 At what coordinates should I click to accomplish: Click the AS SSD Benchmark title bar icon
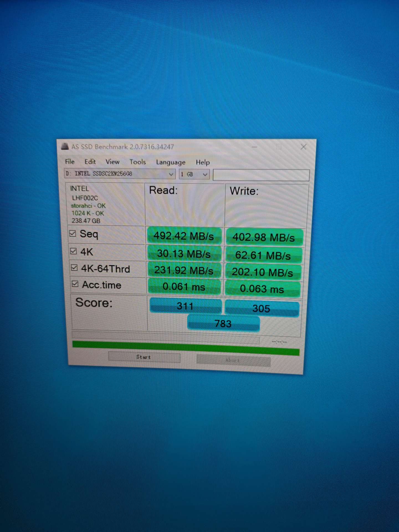(x=65, y=146)
